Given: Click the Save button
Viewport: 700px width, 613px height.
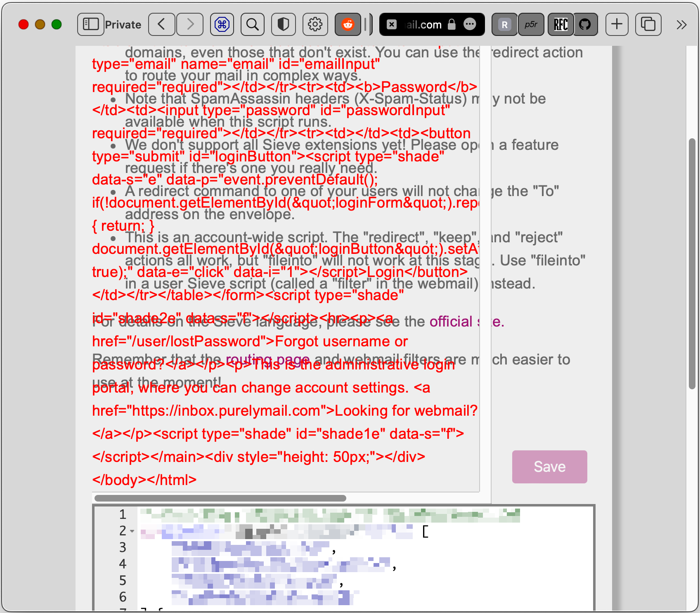Looking at the screenshot, I should point(550,467).
